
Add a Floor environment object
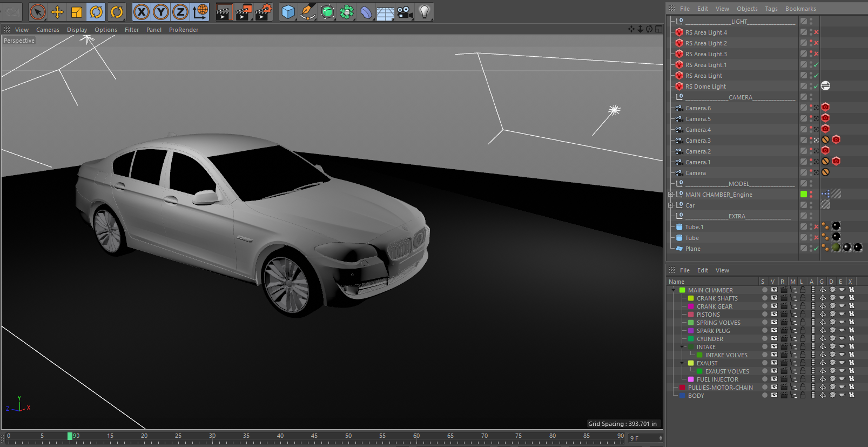(385, 12)
